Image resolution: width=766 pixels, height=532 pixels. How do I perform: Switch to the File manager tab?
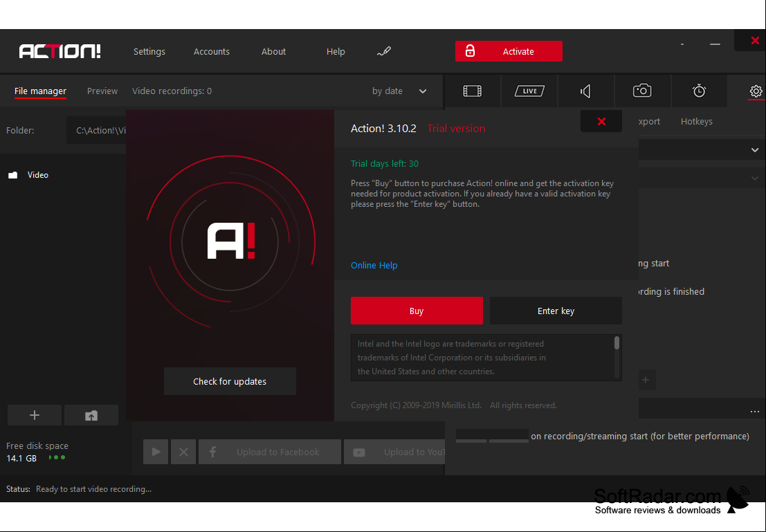coord(40,91)
